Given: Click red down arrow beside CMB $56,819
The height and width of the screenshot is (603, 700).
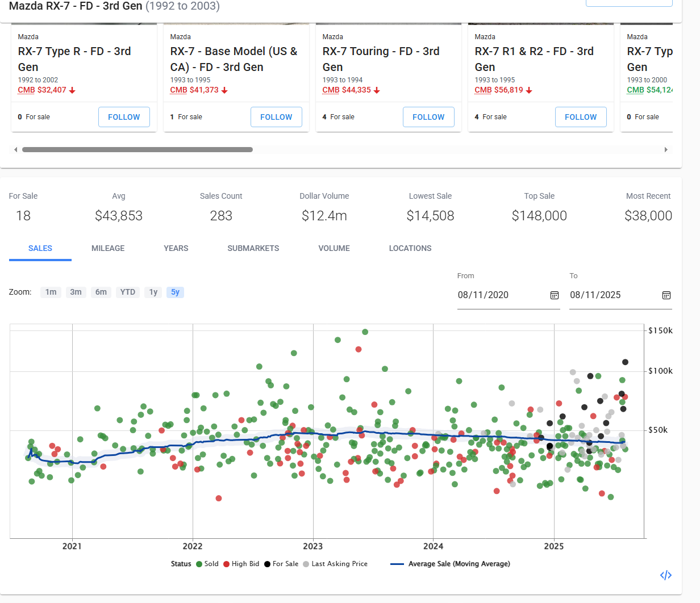Looking at the screenshot, I should point(529,90).
